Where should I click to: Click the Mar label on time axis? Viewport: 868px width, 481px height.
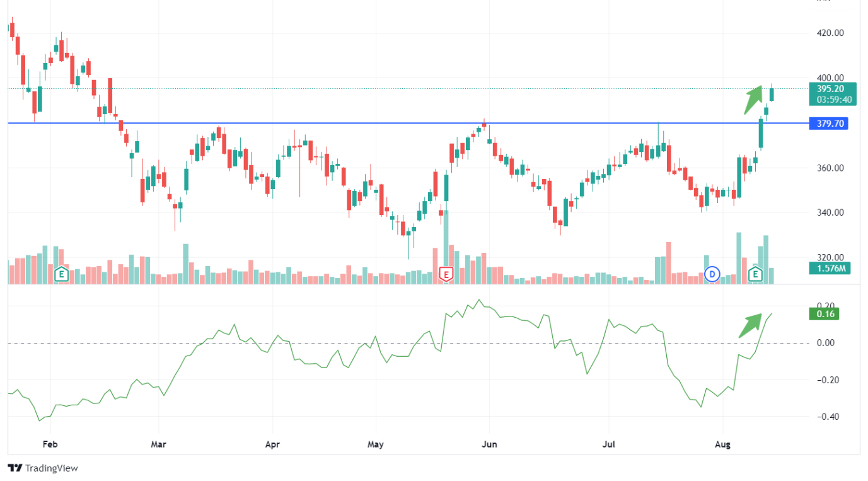point(158,444)
